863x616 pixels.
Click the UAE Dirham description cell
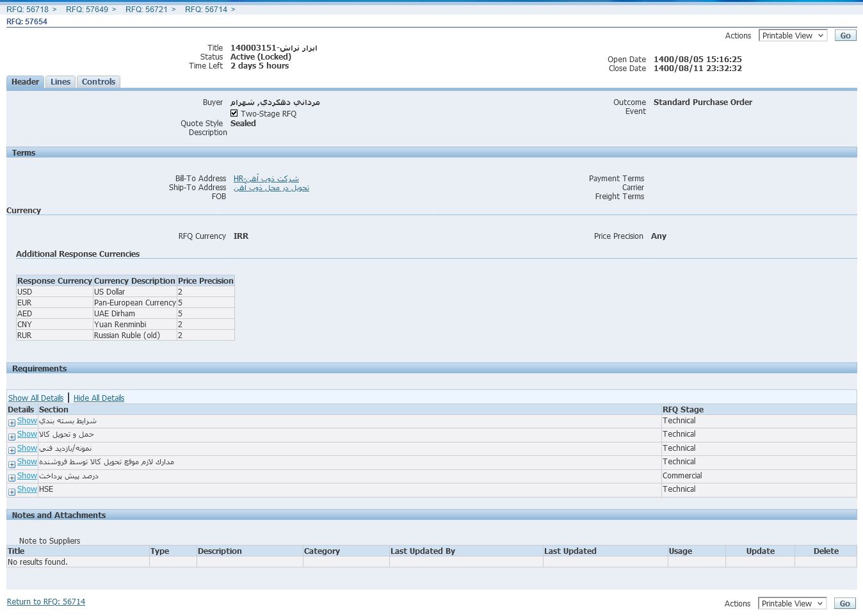pos(135,314)
